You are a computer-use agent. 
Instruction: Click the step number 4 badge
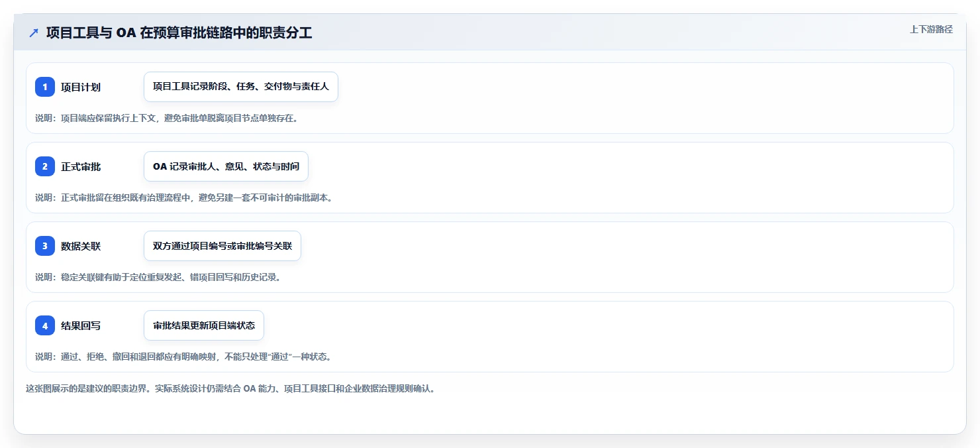pyautogui.click(x=45, y=325)
